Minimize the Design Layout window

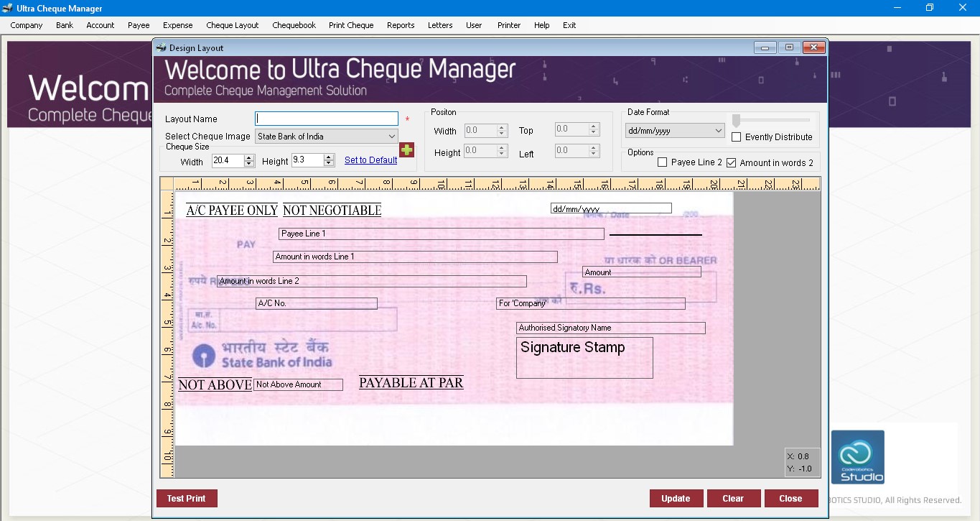click(765, 47)
